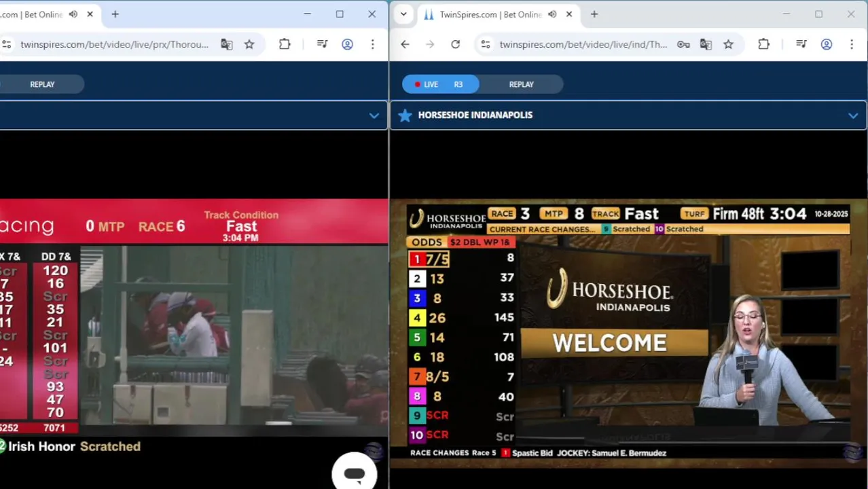Open the profile menu in the right window
Image resolution: width=868 pixels, height=489 pixels.
[x=827, y=44]
